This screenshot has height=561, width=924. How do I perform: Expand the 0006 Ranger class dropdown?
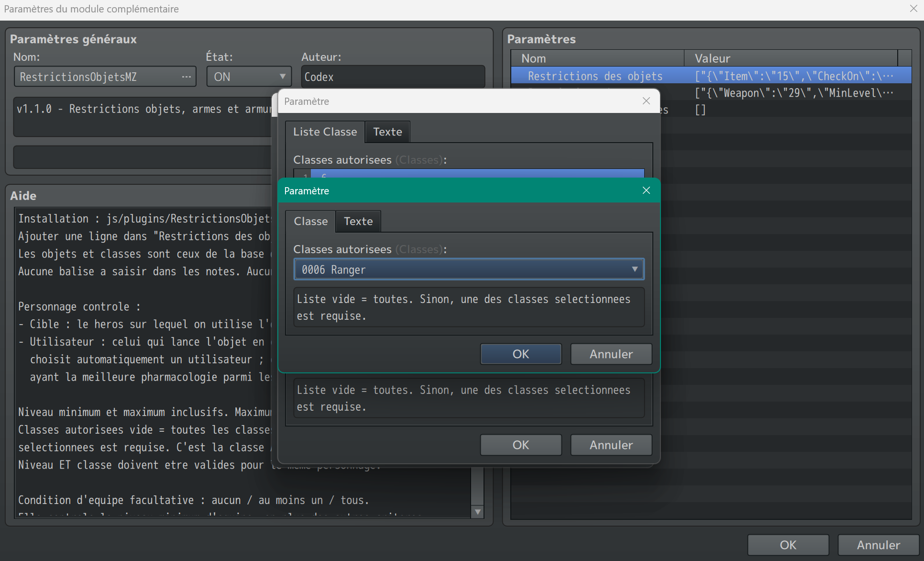pyautogui.click(x=469, y=269)
